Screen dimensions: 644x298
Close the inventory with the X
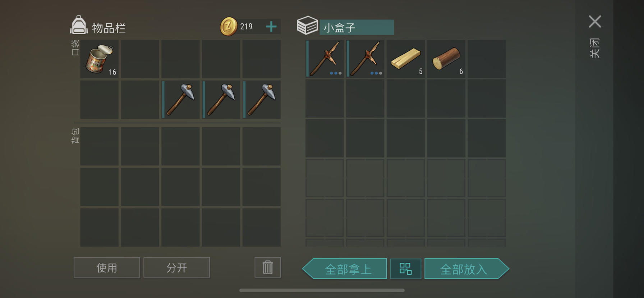click(x=595, y=22)
